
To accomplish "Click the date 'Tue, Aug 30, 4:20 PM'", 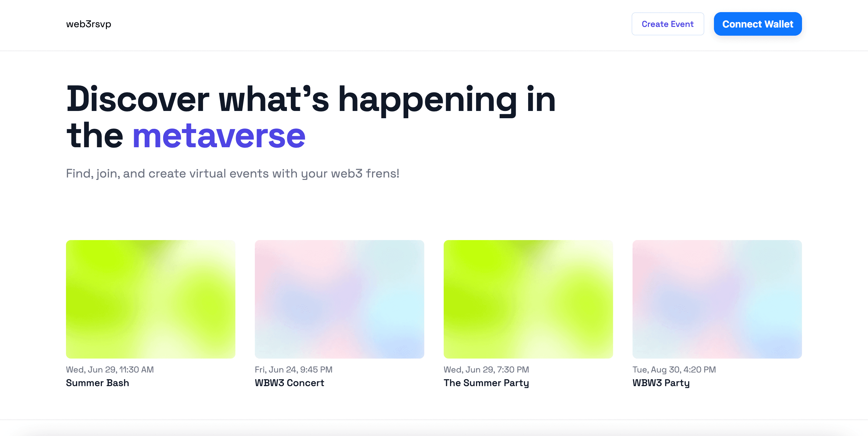I will (x=674, y=369).
